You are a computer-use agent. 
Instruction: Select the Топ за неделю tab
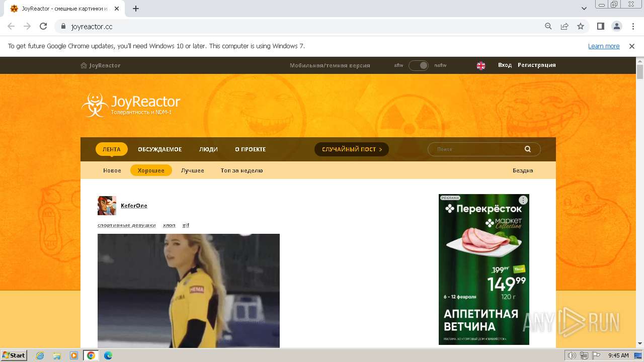tap(242, 170)
